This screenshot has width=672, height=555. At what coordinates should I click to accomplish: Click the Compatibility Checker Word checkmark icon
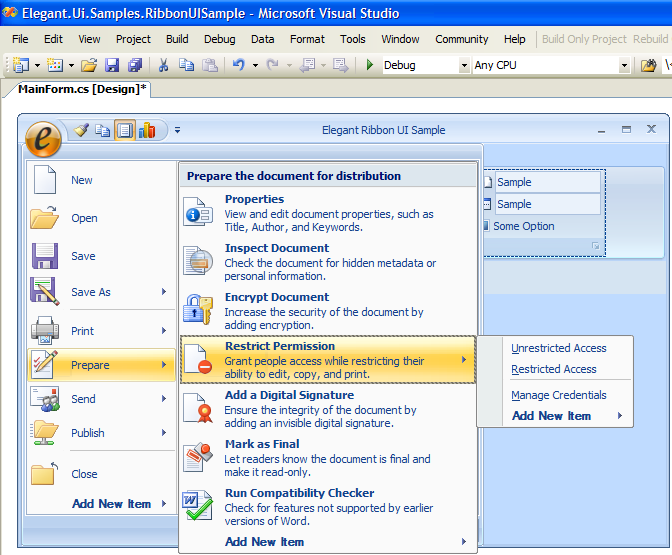pyautogui.click(x=198, y=506)
